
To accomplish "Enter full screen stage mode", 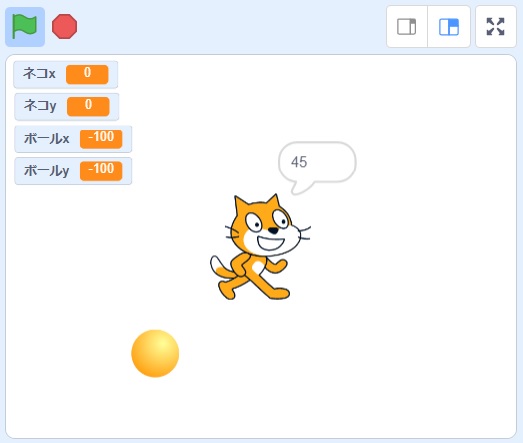I will coord(496,27).
